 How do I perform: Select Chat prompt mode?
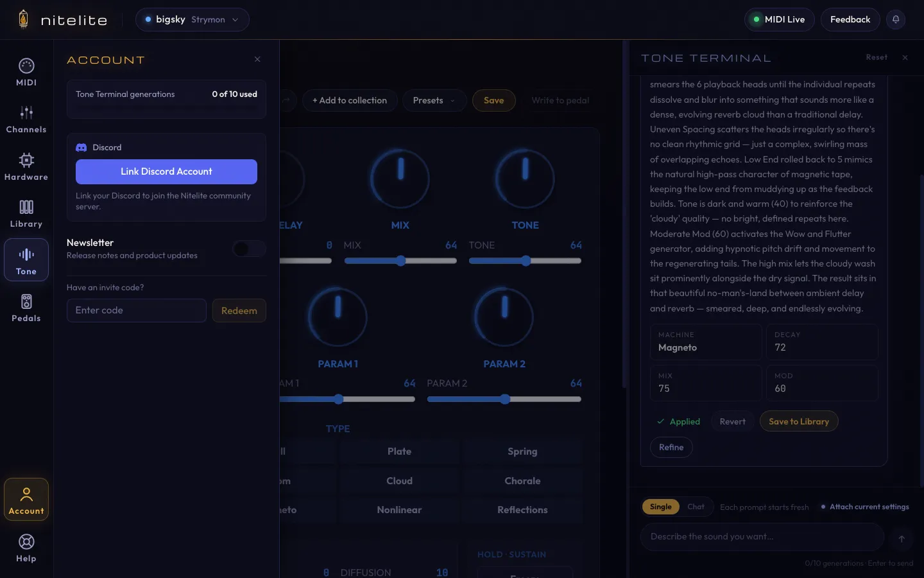[x=696, y=507]
